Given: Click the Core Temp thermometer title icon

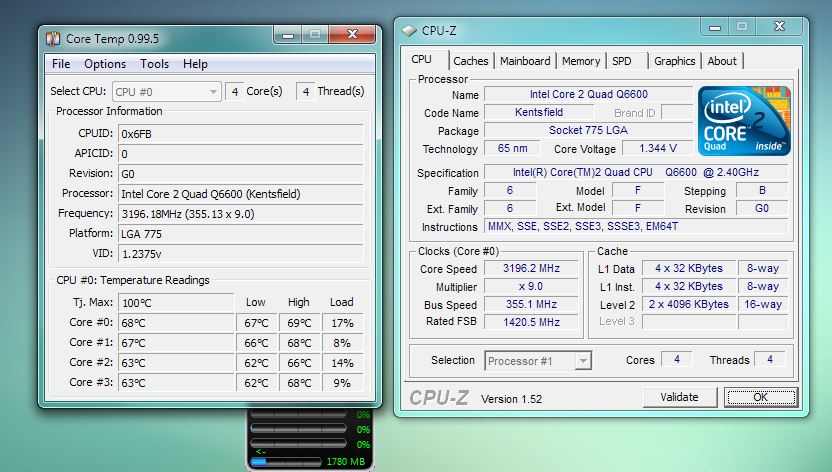Looking at the screenshot, I should 53,38.
